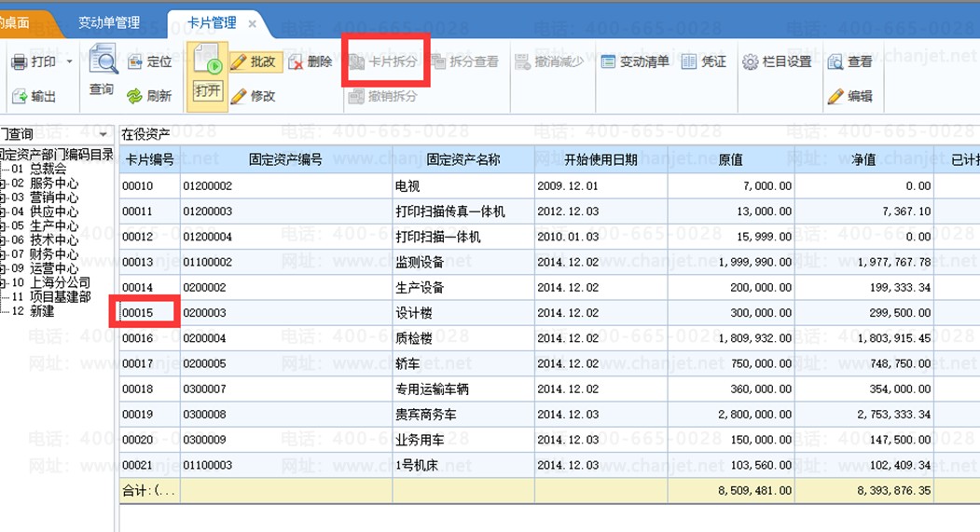Viewport: 980px width, 532px height.
Task: Select the 批改 batch edit tool
Action: pos(255,61)
